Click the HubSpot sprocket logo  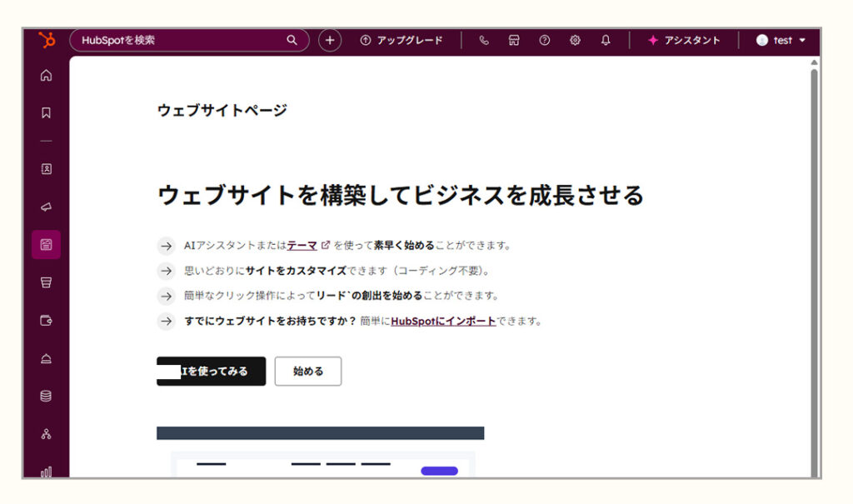(x=47, y=40)
